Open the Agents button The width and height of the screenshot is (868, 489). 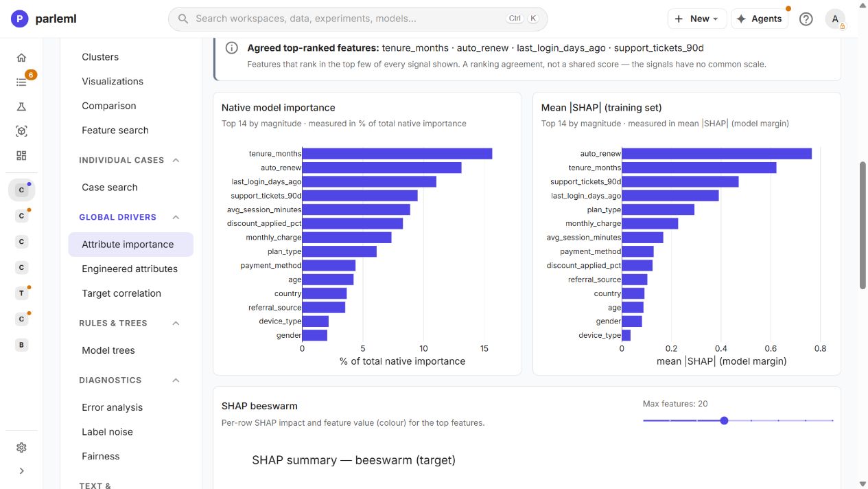(759, 19)
